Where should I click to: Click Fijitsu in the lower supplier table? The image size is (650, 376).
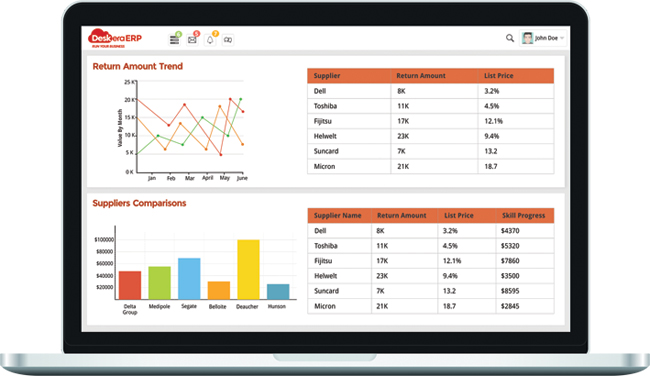pos(323,261)
